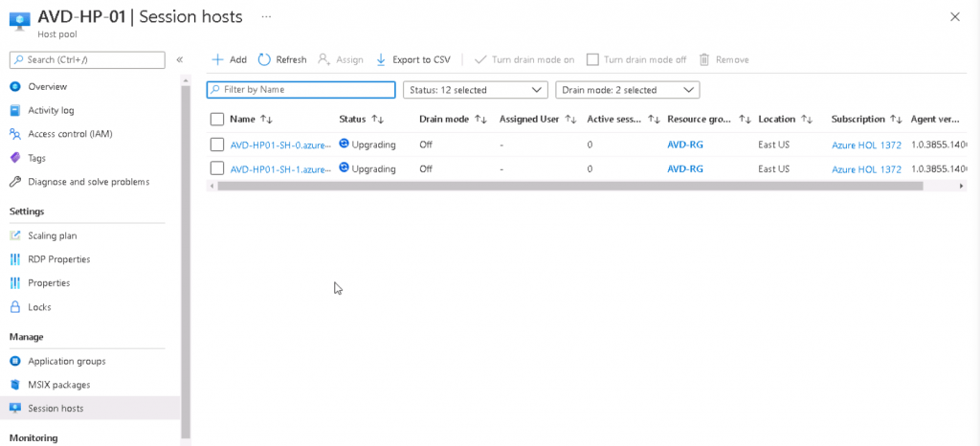Open the more options ellipsis
The width and height of the screenshot is (980, 446).
[266, 17]
